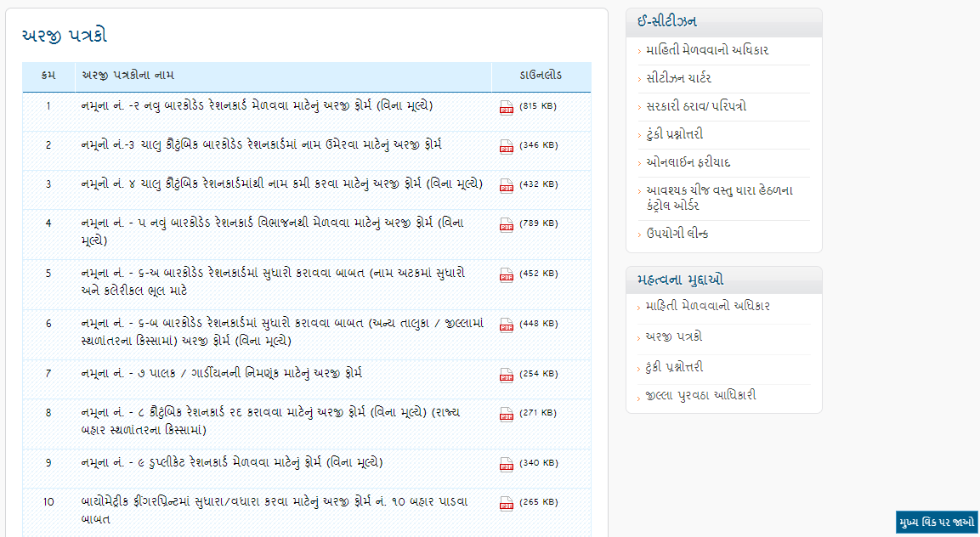Open અરજી પત્રકો link in મહત્વના મુદ્દાઓ
Screen dimensions: 980x537
[x=674, y=336]
